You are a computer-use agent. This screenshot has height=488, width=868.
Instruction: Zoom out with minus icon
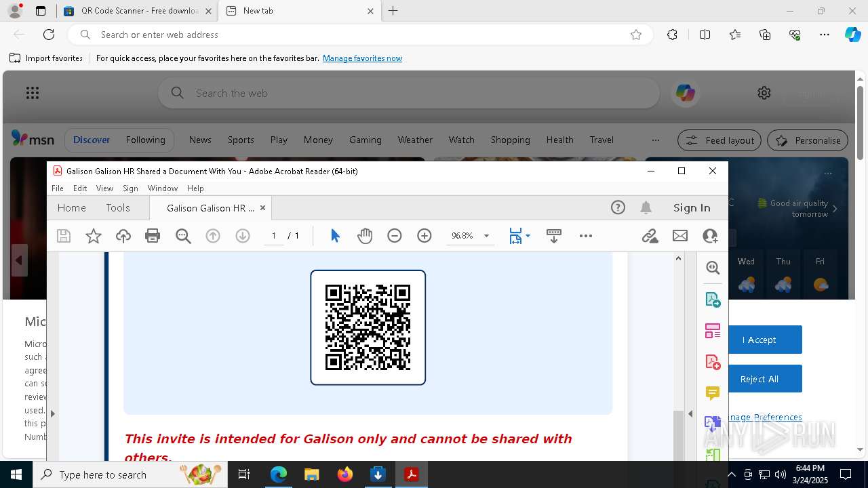395,236
